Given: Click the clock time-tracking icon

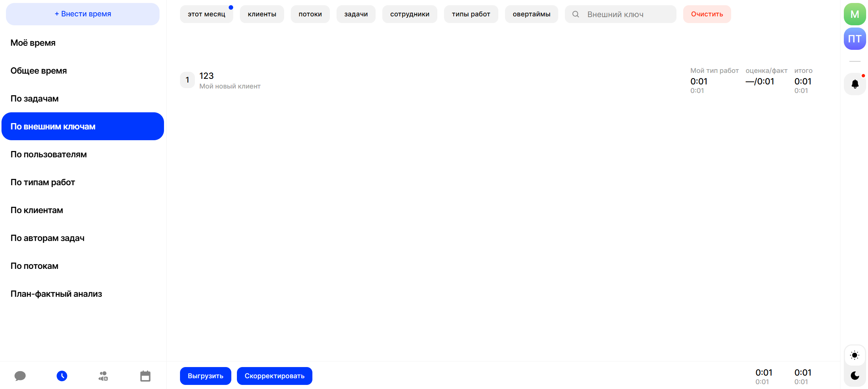Looking at the screenshot, I should (x=62, y=376).
